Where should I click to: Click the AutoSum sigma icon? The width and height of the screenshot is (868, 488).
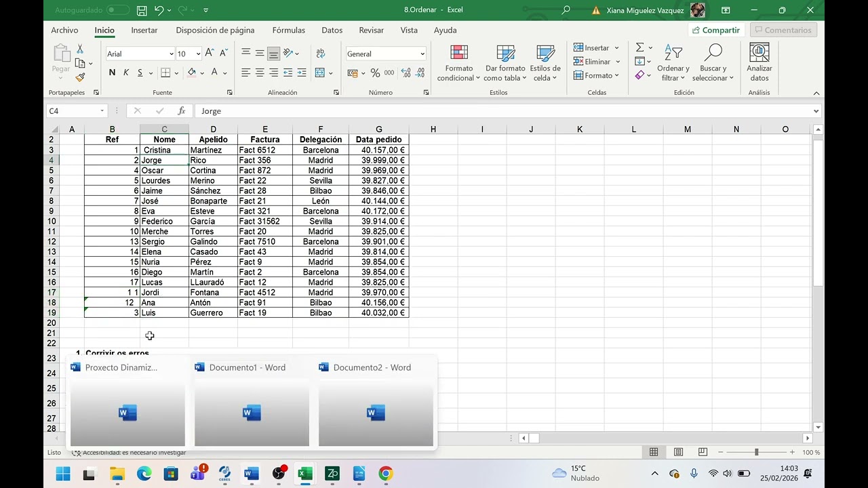point(640,47)
